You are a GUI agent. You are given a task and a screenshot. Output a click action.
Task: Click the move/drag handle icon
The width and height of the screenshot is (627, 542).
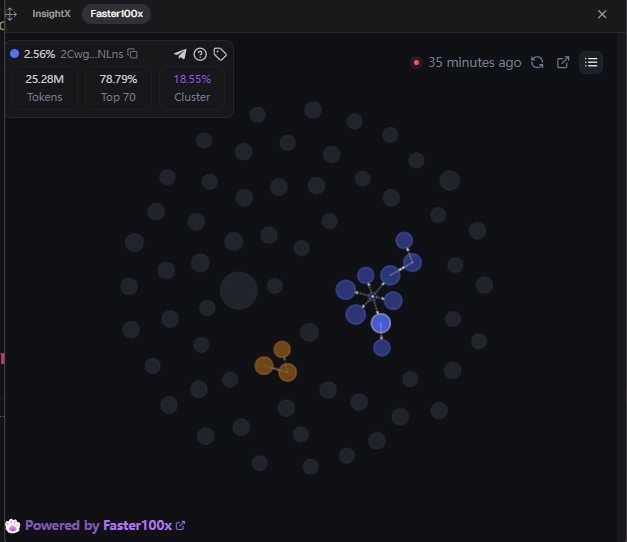click(x=11, y=14)
